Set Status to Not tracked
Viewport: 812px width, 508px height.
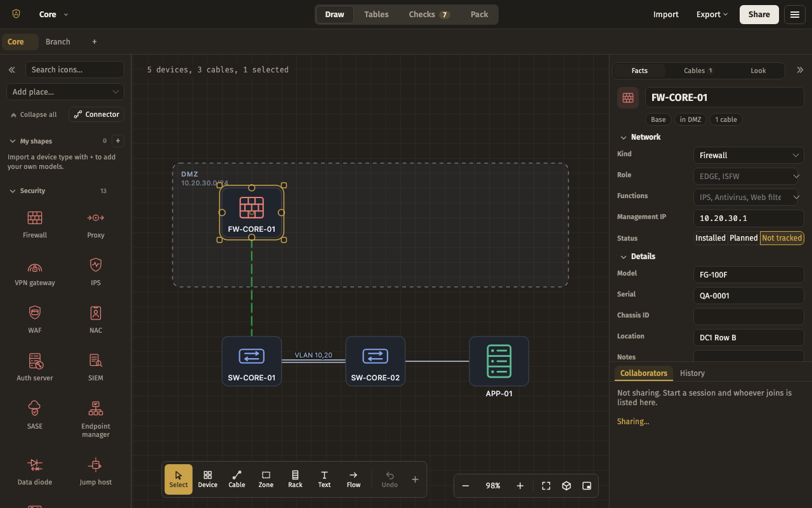(x=782, y=238)
